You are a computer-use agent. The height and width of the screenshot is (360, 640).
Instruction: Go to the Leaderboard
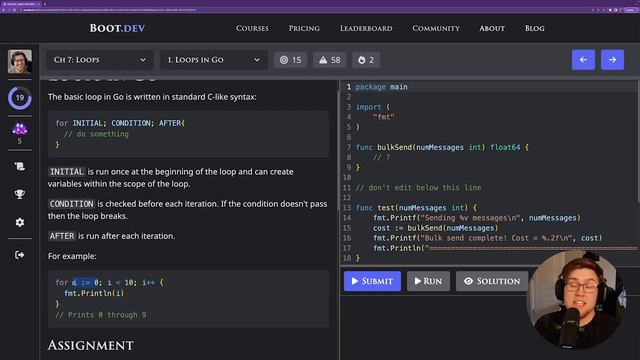tap(366, 28)
